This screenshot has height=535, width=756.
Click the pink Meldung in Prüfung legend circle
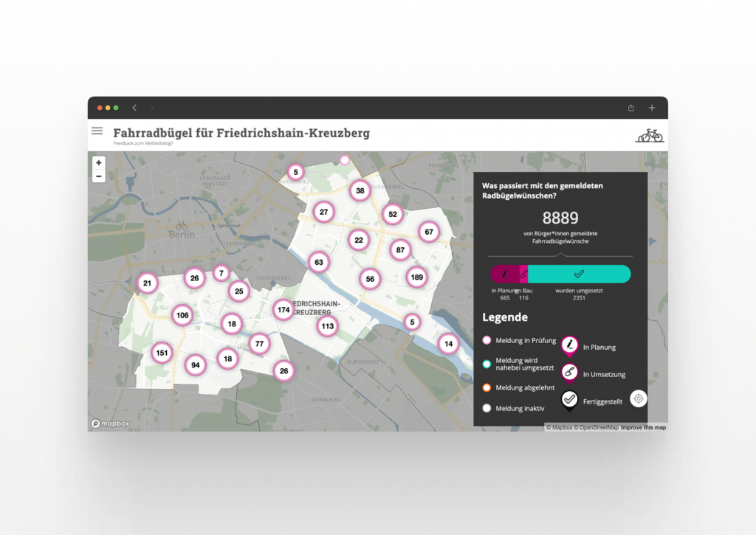pos(487,340)
